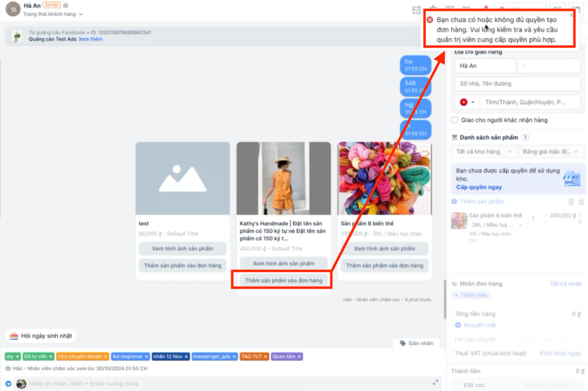Tick the Đặt cọc checkbox
The width and height of the screenshot is (588, 391).
458,385
